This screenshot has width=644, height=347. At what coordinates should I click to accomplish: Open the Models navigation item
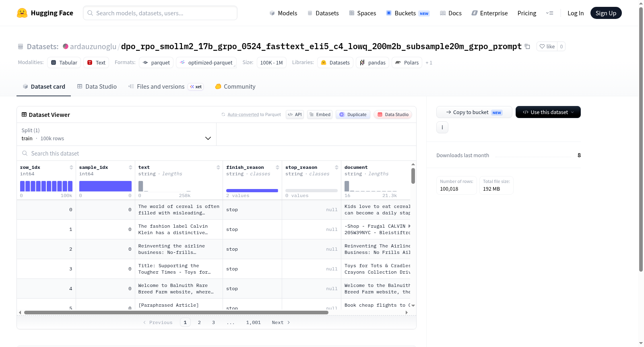click(283, 13)
